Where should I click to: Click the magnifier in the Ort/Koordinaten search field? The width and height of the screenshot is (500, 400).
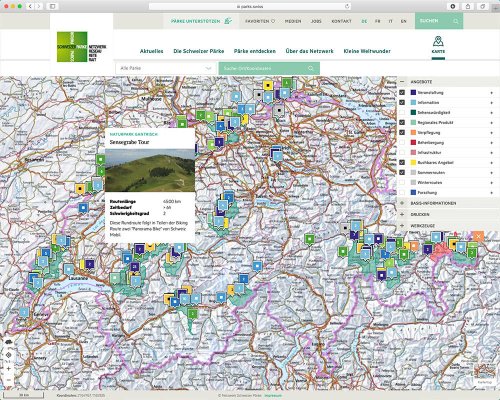(x=311, y=68)
